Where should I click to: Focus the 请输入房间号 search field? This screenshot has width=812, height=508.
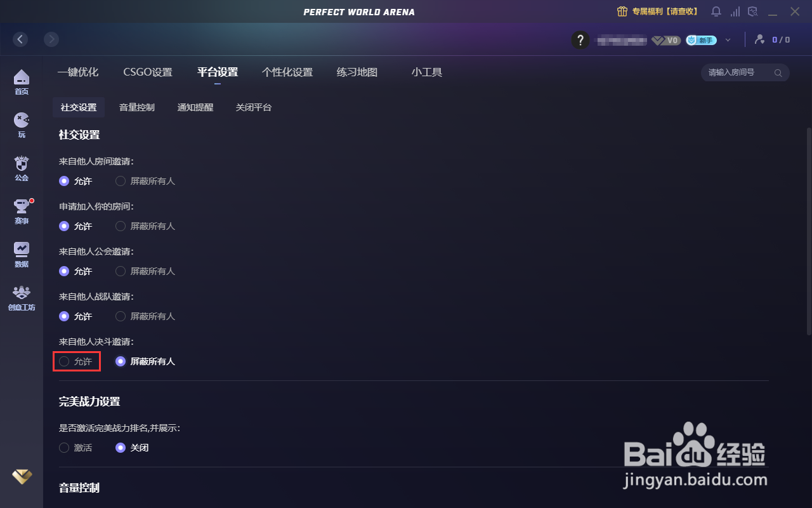coord(745,72)
